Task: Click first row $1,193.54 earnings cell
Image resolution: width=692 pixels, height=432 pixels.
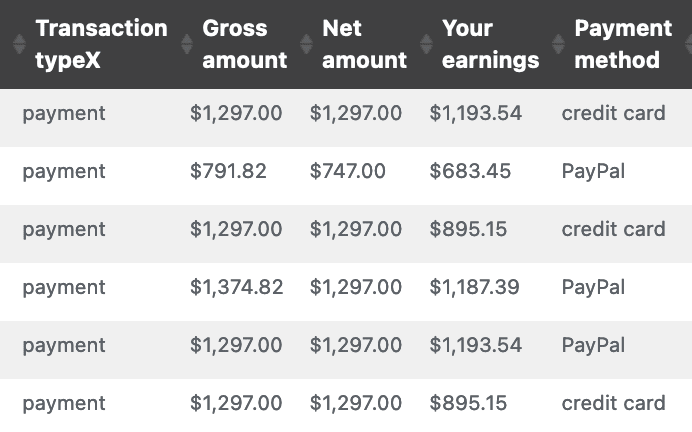Action: (x=476, y=113)
